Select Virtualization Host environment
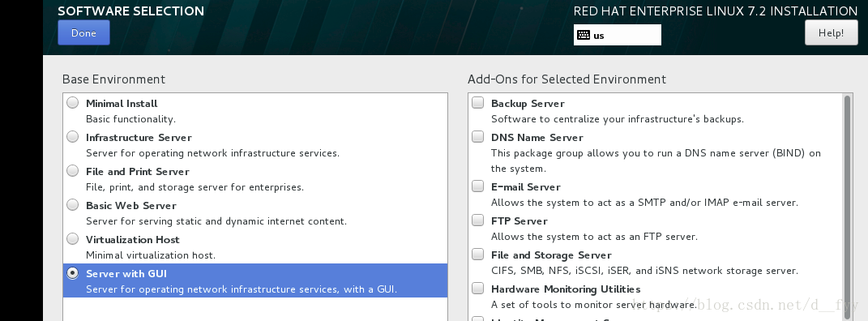The width and height of the screenshot is (868, 321). pyautogui.click(x=72, y=238)
